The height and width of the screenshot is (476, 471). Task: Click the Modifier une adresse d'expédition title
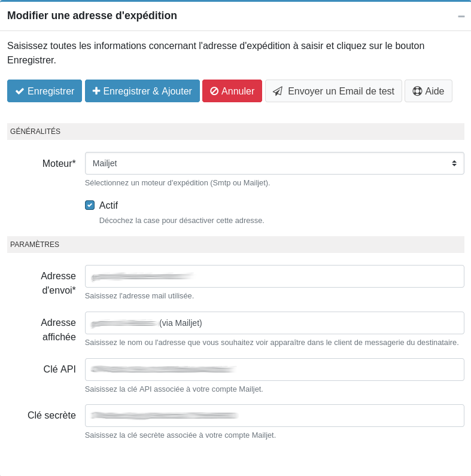[92, 16]
